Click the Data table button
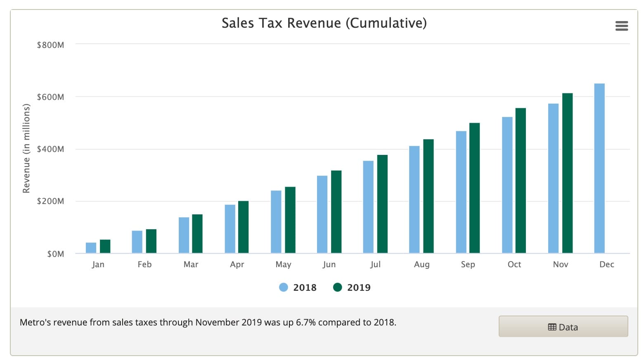 point(563,327)
